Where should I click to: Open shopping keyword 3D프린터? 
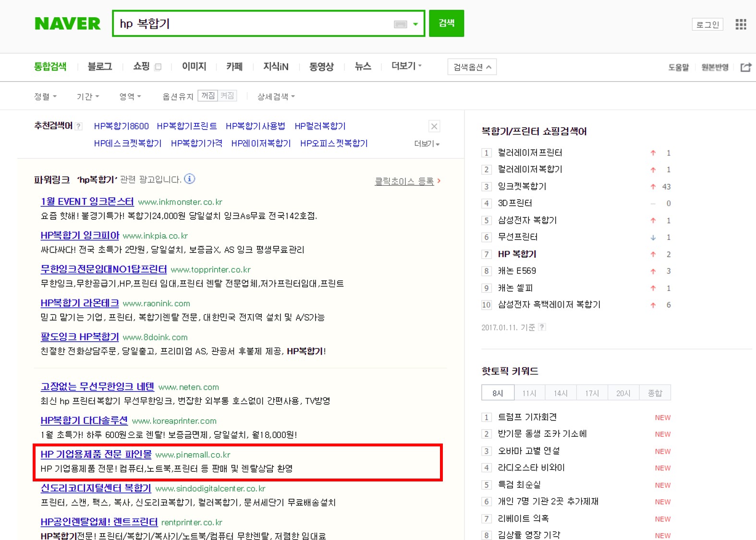(515, 203)
